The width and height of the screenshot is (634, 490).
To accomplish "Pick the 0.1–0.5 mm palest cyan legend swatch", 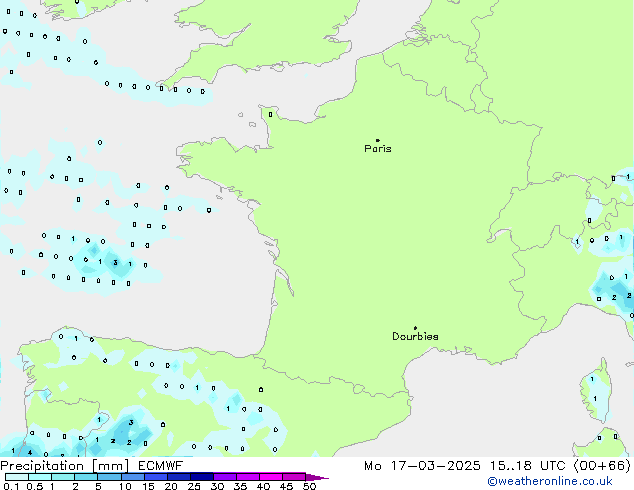I will tap(17, 477).
